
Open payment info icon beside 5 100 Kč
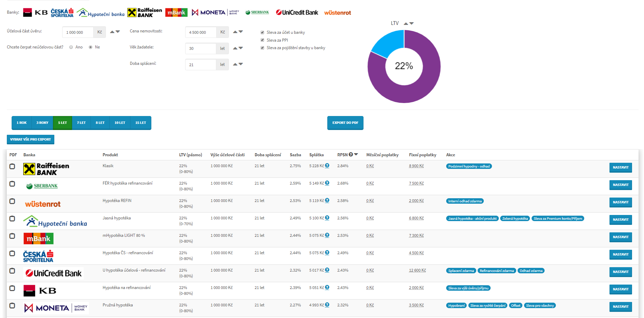coord(327,218)
